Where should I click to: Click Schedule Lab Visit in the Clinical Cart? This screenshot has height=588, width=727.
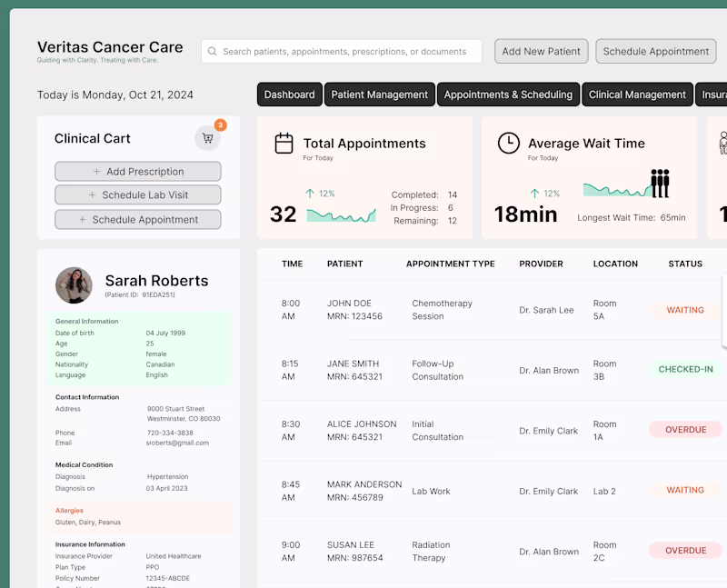[x=137, y=194]
